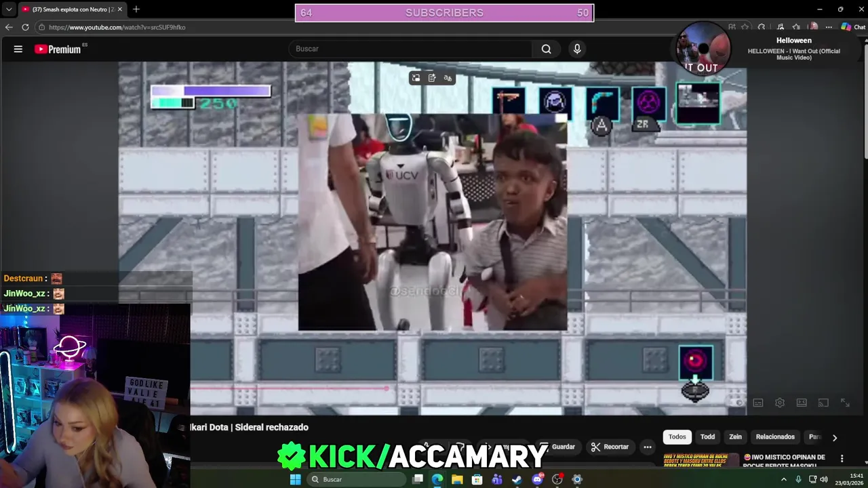
Task: Reload the page with refresh icon
Action: tap(25, 27)
